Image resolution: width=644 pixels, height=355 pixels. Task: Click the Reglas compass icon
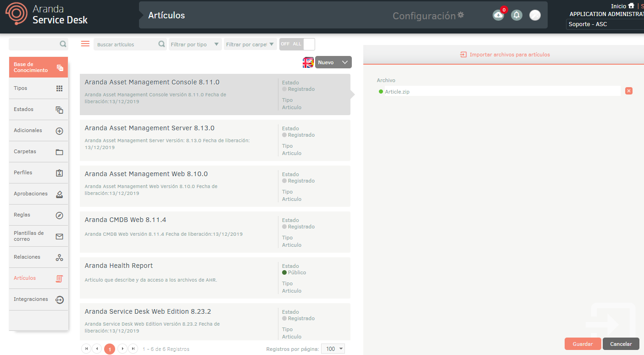tap(59, 216)
